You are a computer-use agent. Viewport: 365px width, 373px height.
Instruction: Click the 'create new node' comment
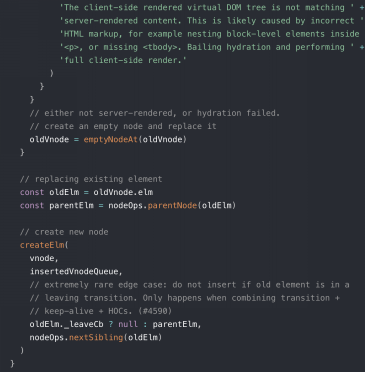pos(64,232)
